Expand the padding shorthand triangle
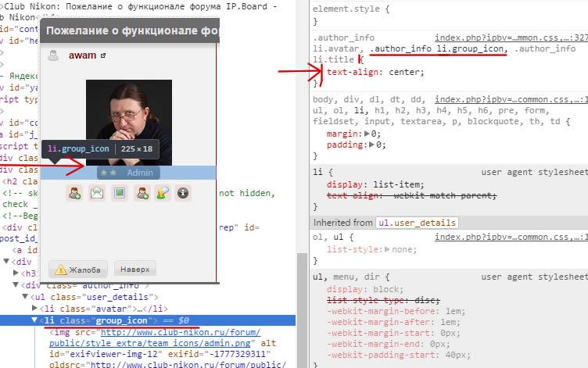The image size is (588, 368). [371, 145]
